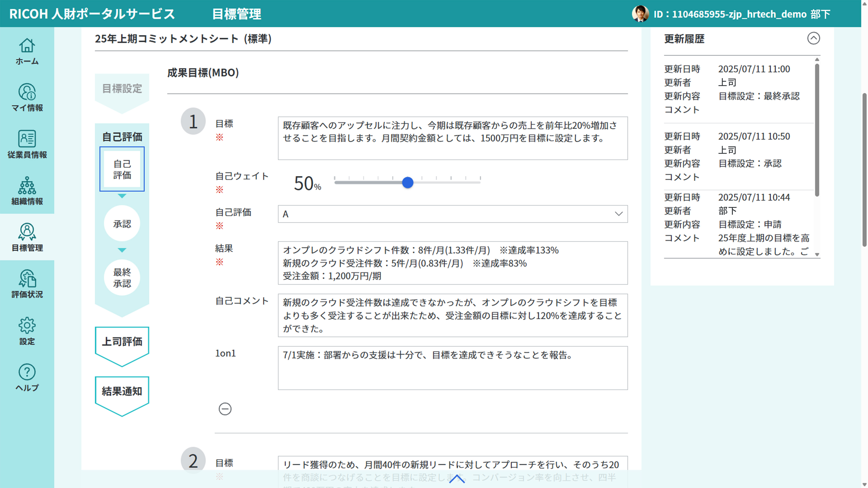The width and height of the screenshot is (868, 488).
Task: Collapse the 更新履歴 panel
Action: coord(814,38)
